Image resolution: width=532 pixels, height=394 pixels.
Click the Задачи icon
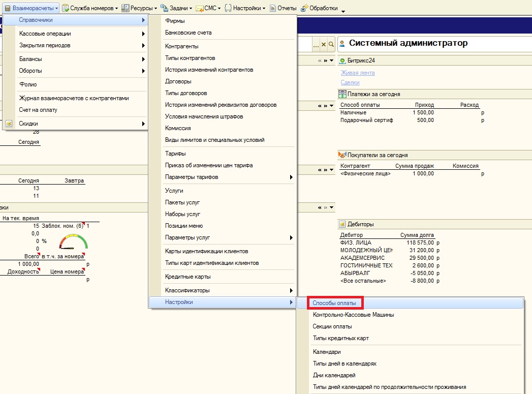tap(164, 8)
